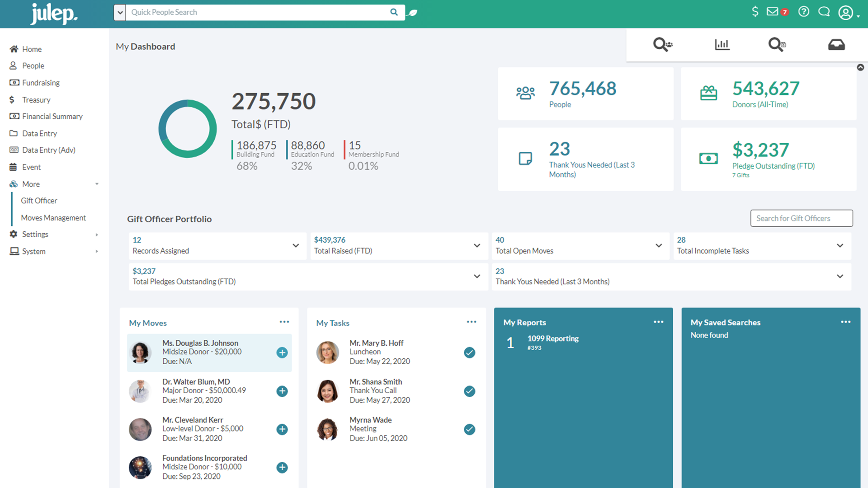Open the chat bubble icon in the header
The height and width of the screenshot is (488, 868).
[x=824, y=12]
